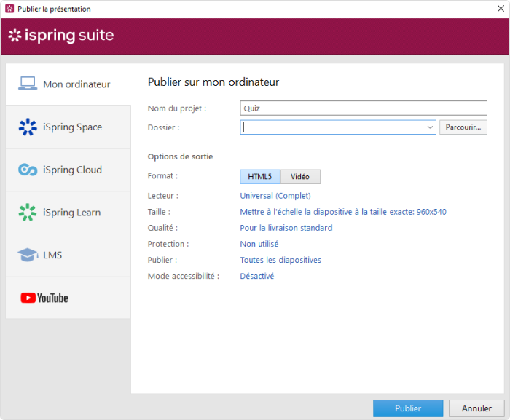Image resolution: width=510 pixels, height=420 pixels.
Task: Click the Annuler button
Action: click(476, 408)
